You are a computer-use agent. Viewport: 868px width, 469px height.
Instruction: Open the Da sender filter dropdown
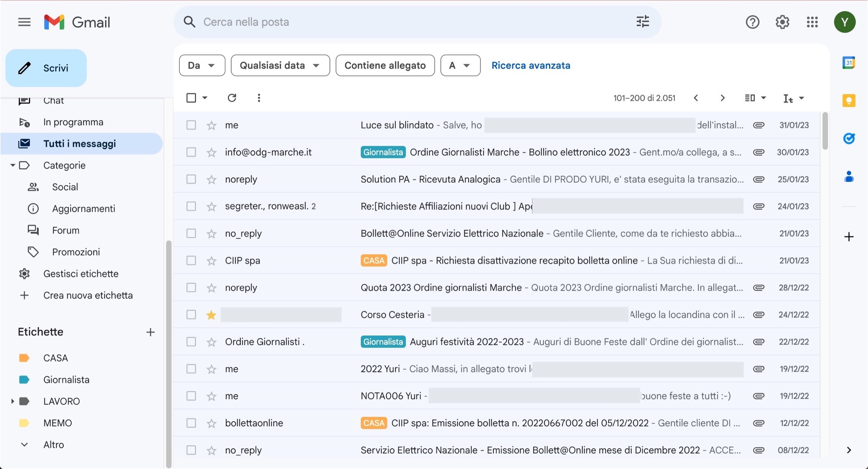202,65
